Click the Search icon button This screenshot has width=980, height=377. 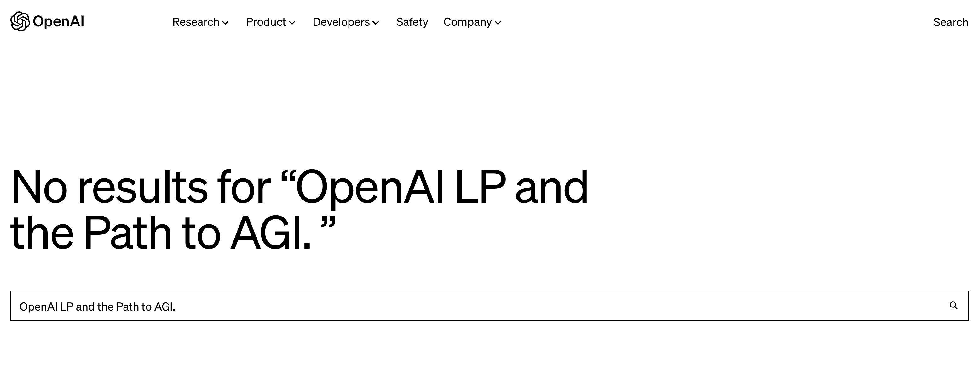click(954, 306)
